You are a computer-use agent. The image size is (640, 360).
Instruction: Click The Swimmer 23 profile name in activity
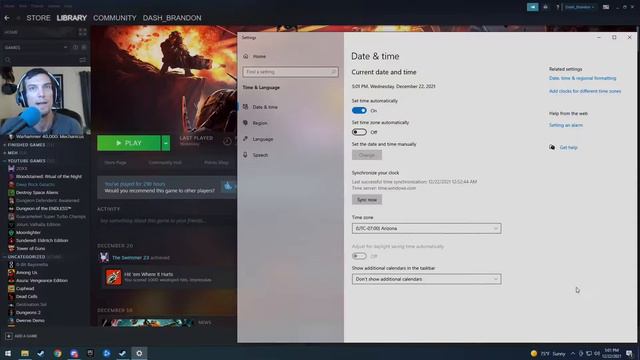pos(130,258)
